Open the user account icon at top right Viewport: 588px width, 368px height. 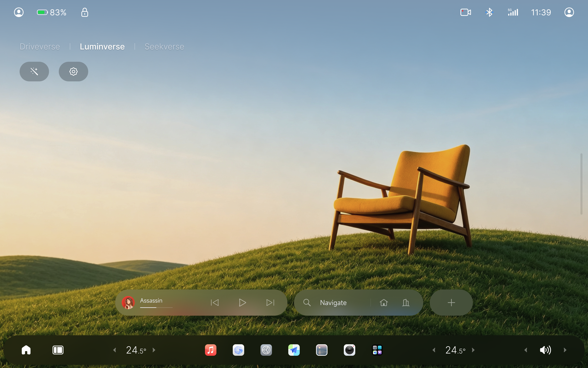tap(569, 12)
